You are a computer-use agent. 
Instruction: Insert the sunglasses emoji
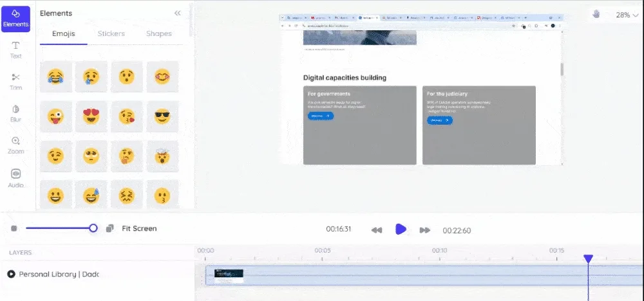pyautogui.click(x=162, y=117)
